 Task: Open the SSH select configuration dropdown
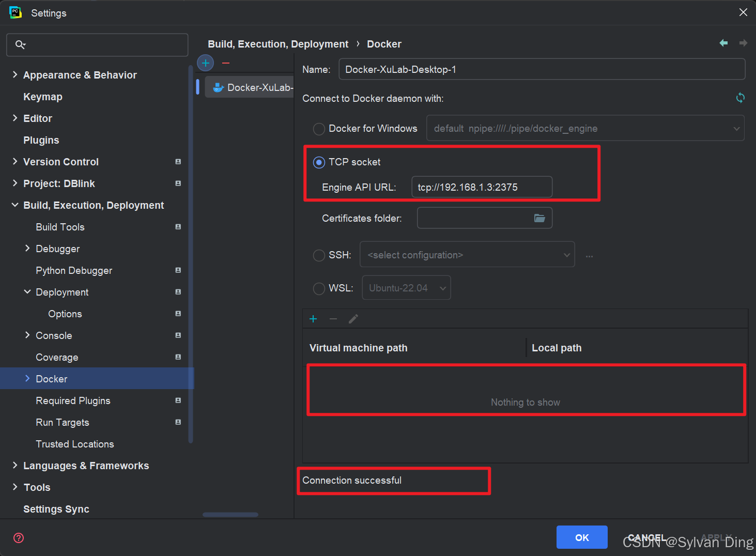(467, 255)
